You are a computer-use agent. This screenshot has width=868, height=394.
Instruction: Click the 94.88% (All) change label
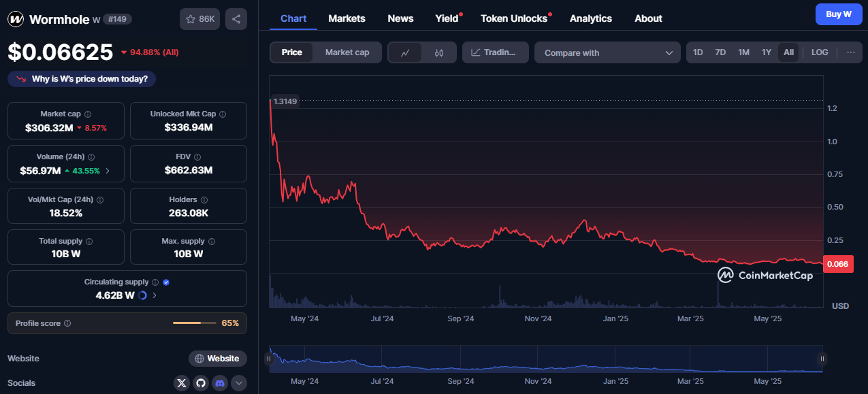point(150,52)
